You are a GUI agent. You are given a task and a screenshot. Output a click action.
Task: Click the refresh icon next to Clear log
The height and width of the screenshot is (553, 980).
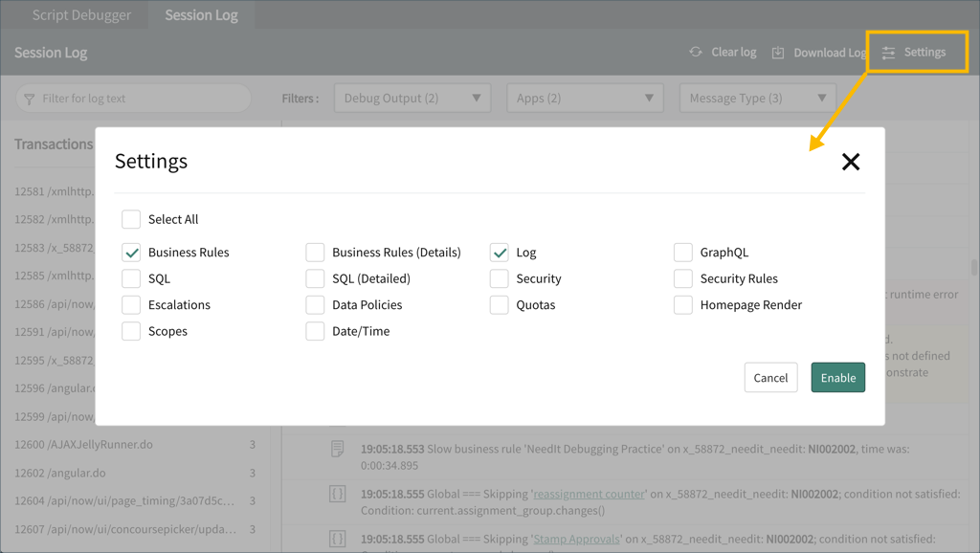[696, 53]
